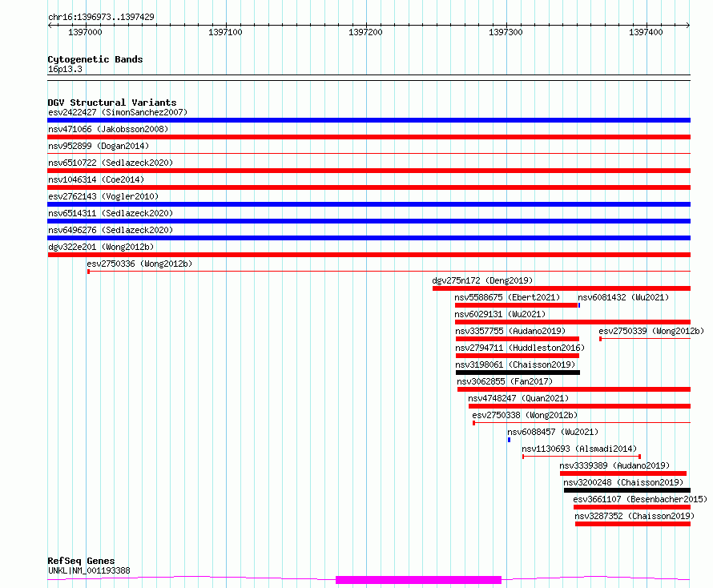
Task: Select the nsv6496276 (Sedlazeck2020) label
Action: pos(111,230)
